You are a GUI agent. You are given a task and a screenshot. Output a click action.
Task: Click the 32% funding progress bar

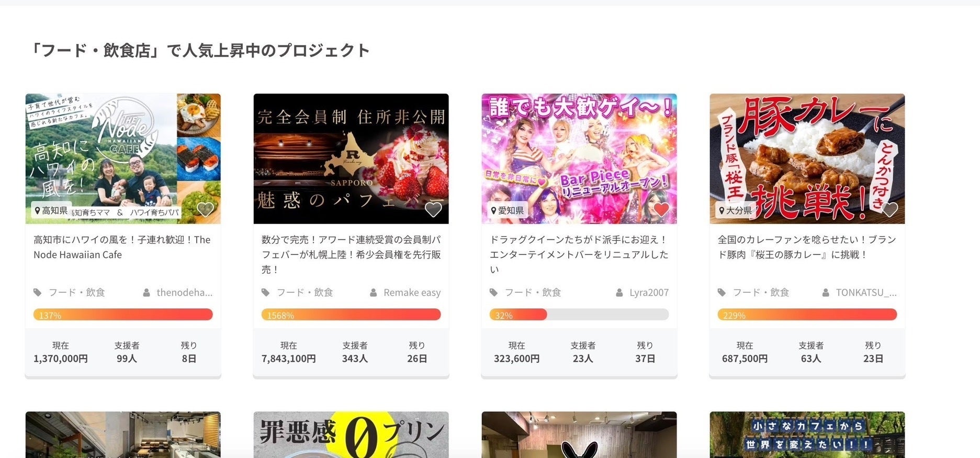579,315
